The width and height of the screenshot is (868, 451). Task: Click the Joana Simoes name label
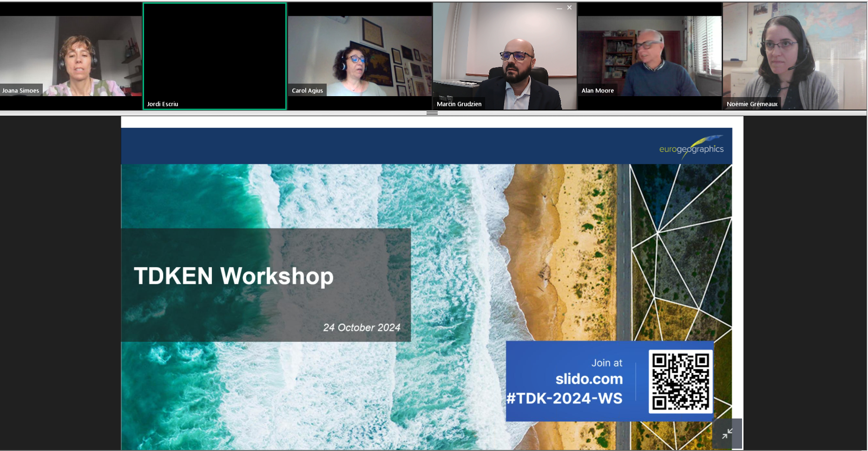coord(20,91)
